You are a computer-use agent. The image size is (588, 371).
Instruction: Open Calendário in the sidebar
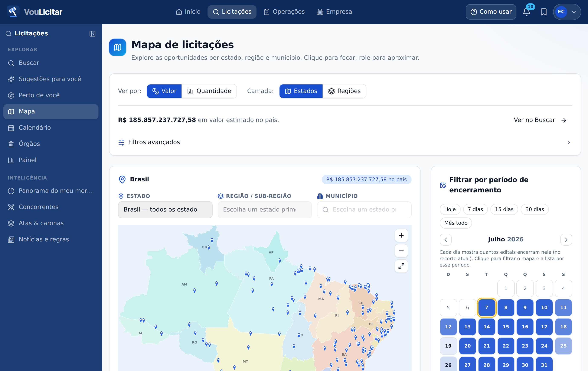(51, 128)
